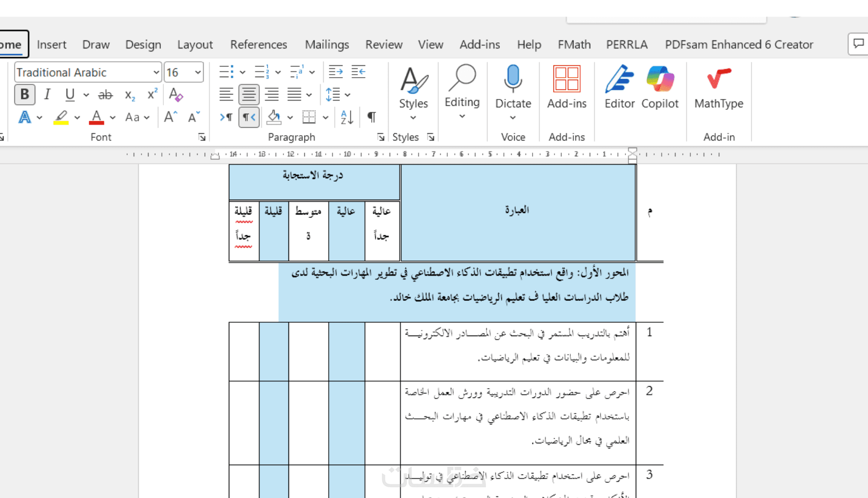Open Styles pane launcher

coord(431,137)
